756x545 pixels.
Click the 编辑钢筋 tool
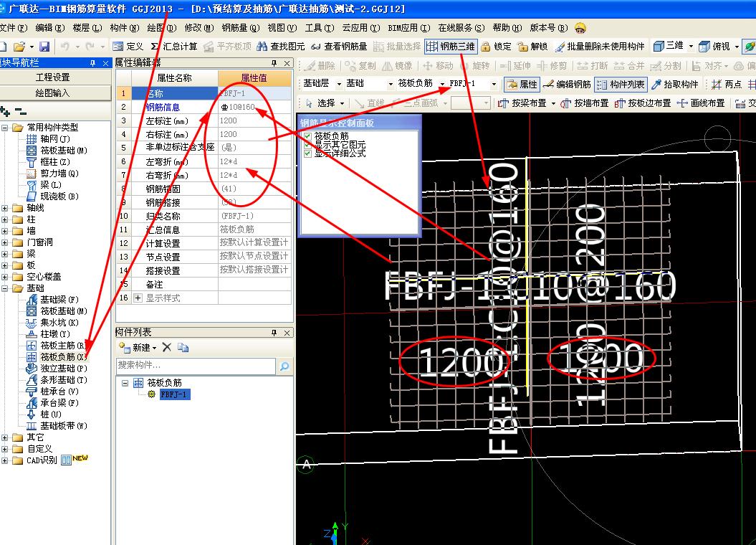(x=567, y=85)
